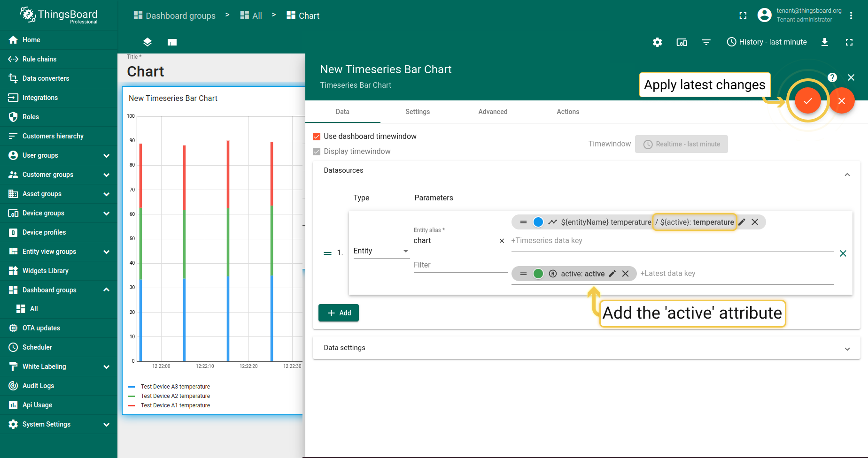Add a new datasource

click(x=339, y=313)
